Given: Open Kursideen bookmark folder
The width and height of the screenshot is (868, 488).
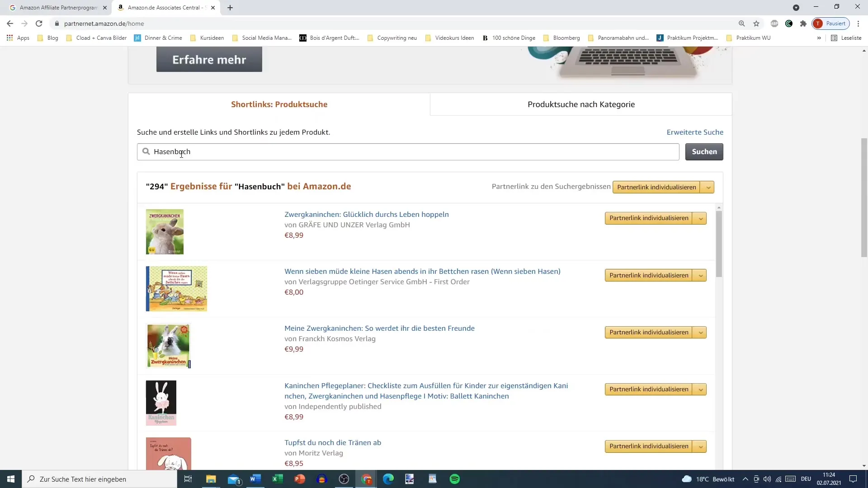Looking at the screenshot, I should coord(207,38).
